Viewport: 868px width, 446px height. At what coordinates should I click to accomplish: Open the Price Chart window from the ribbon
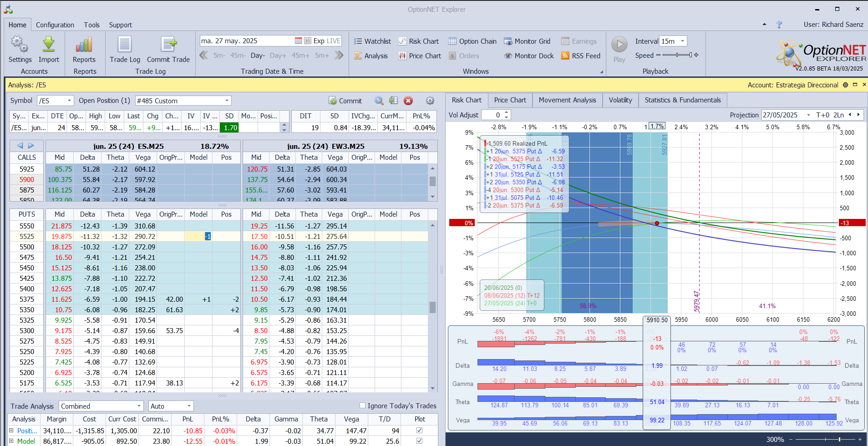pyautogui.click(x=420, y=56)
